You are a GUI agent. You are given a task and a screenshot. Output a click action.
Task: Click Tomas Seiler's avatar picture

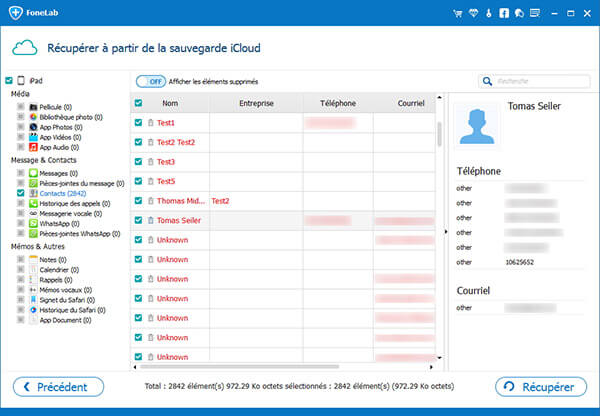(477, 126)
